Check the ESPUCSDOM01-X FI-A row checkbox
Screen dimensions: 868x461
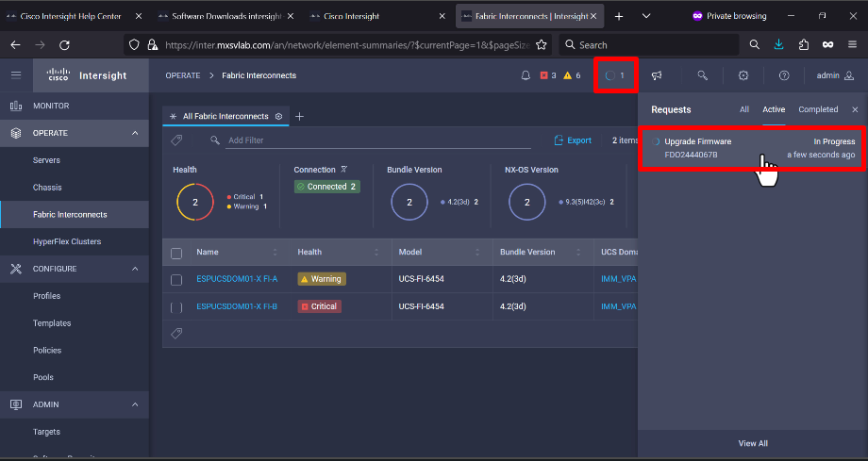pyautogui.click(x=176, y=280)
